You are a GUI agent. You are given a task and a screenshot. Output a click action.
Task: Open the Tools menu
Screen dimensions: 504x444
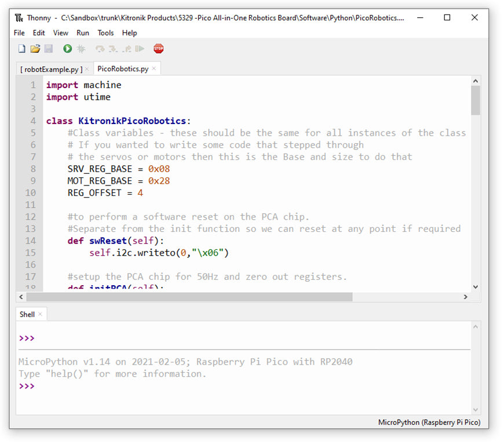click(105, 33)
